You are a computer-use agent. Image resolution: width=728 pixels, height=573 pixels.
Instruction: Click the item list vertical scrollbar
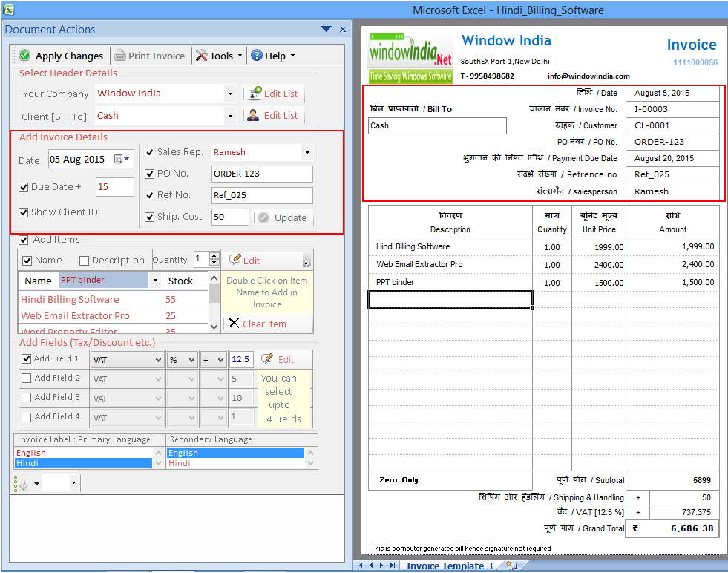214,303
